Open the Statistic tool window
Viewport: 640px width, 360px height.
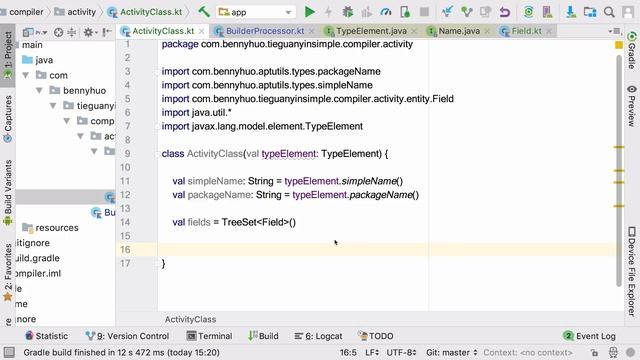coord(46,336)
